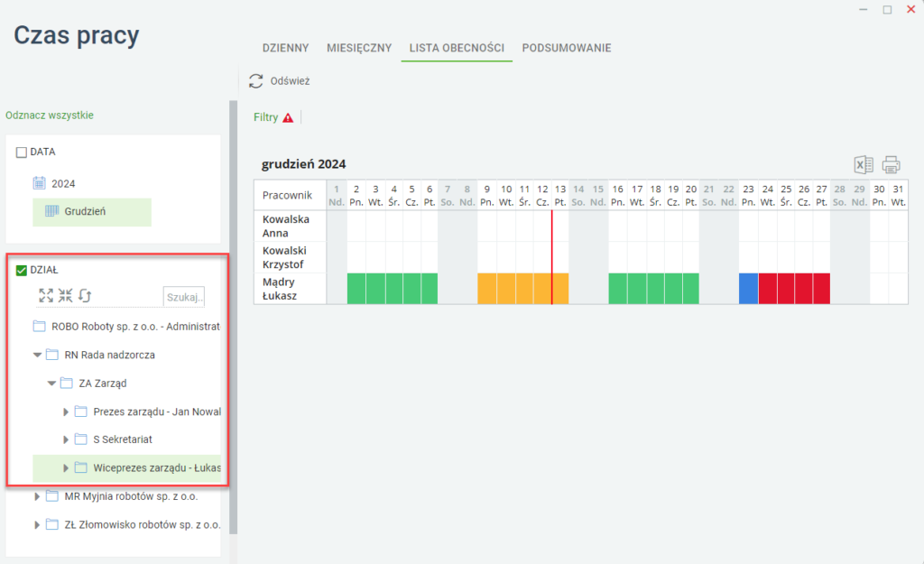Click the blue cell for Mądry Łukasz
The width and height of the screenshot is (924, 564).
pos(748,289)
